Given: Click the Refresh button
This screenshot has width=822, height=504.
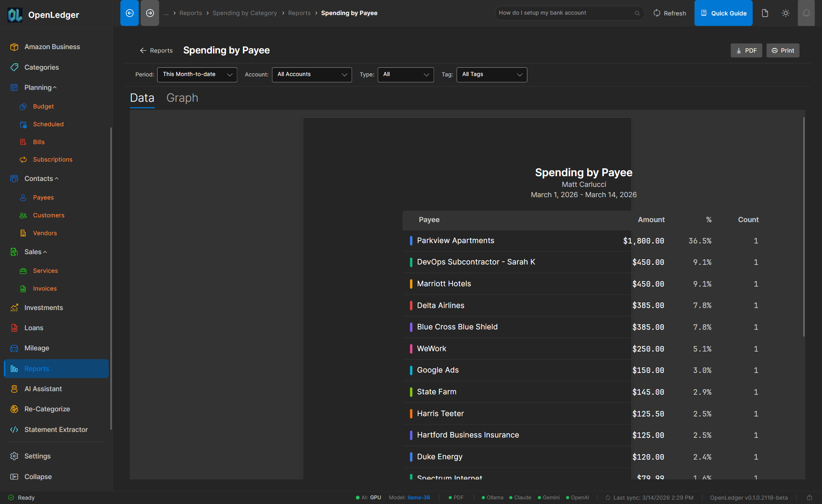Looking at the screenshot, I should [x=669, y=13].
